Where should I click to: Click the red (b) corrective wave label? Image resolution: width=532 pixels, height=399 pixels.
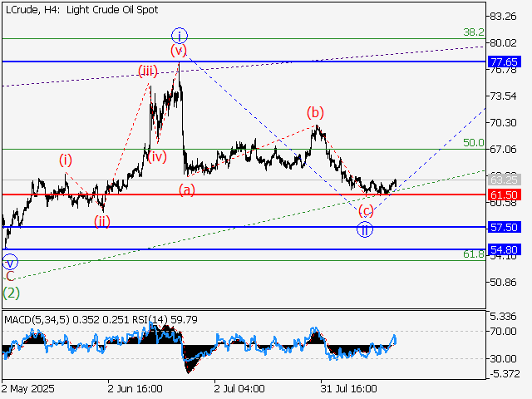point(314,112)
